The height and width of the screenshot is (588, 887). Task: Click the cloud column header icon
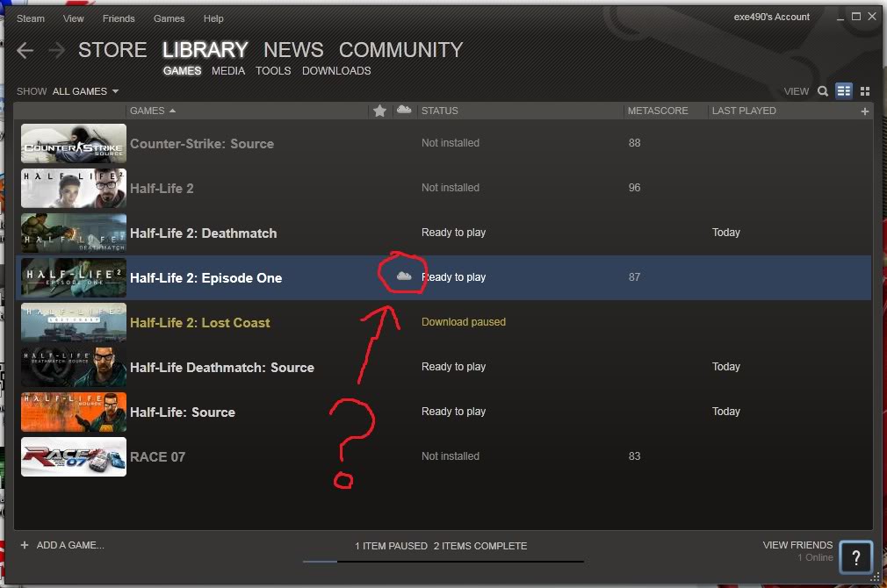click(x=403, y=111)
